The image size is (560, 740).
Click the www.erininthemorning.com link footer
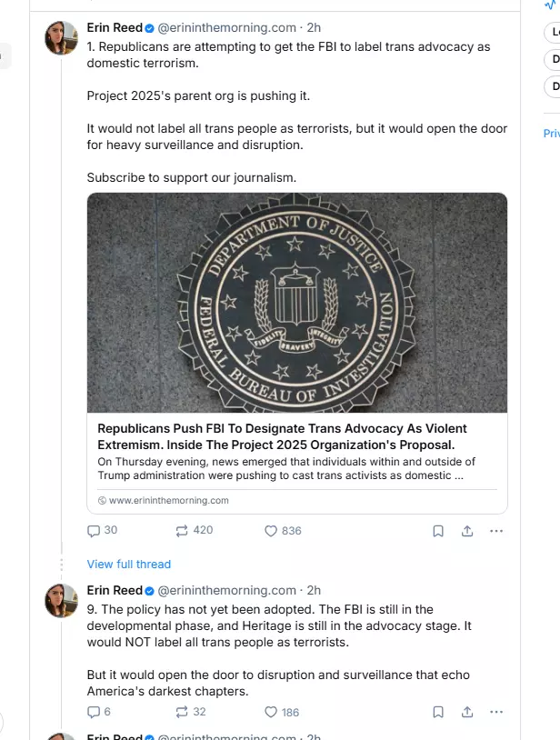(169, 500)
